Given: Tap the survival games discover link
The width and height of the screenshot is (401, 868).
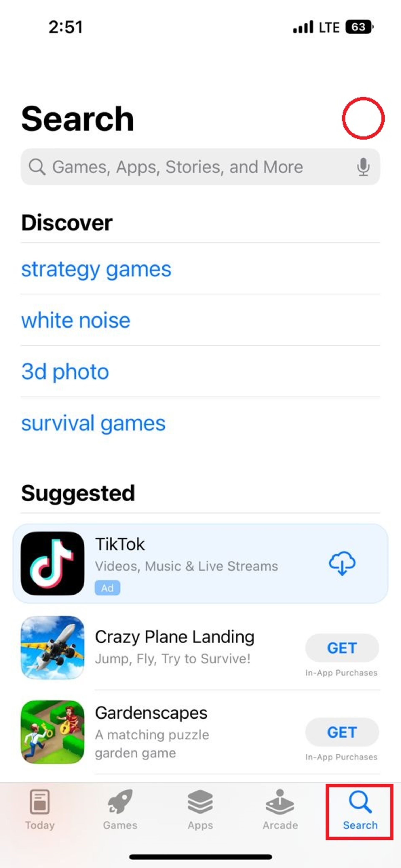Looking at the screenshot, I should tap(94, 422).
